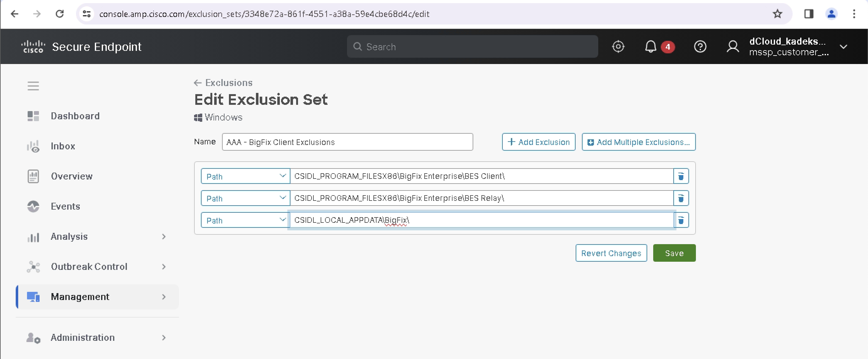Open the Dashboard sidebar item

click(x=75, y=116)
